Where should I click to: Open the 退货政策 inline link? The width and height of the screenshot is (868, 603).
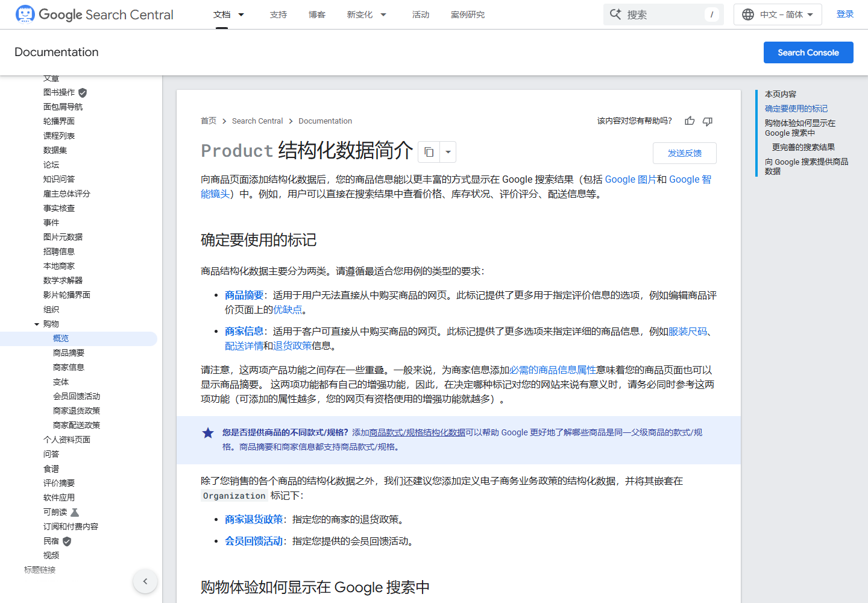pos(292,346)
